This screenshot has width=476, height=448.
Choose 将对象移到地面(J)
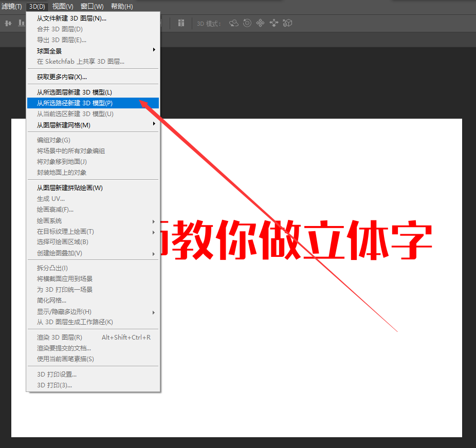pos(93,162)
